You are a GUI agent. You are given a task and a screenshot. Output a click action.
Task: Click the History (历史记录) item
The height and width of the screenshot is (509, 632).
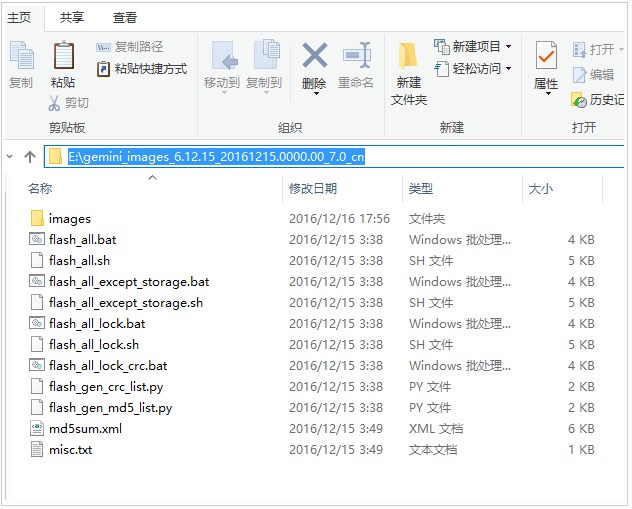coord(597,100)
